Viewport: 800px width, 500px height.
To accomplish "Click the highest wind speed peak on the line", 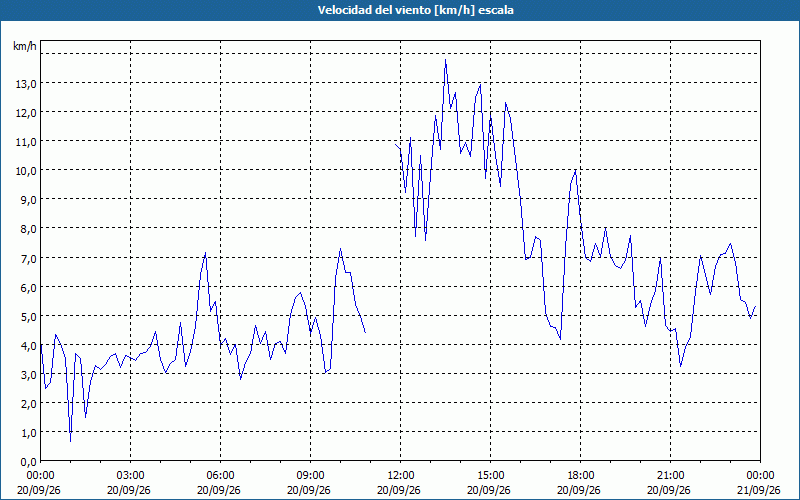I will click(x=445, y=60).
